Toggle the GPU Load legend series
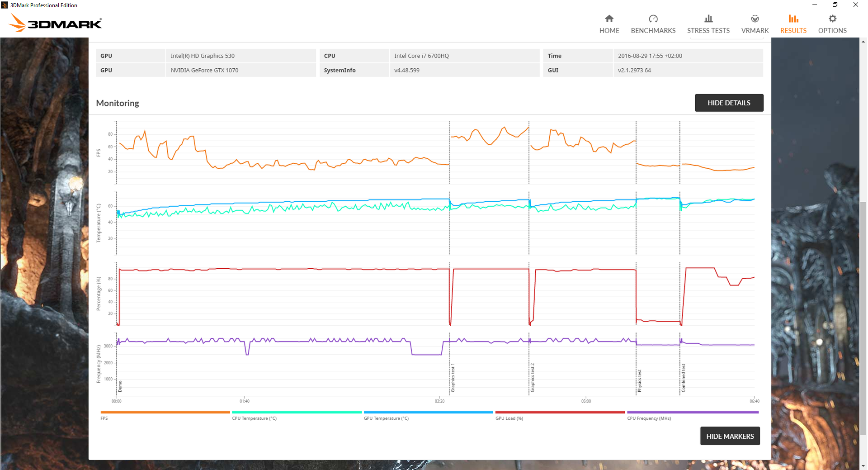Image resolution: width=868 pixels, height=470 pixels. (x=509, y=418)
